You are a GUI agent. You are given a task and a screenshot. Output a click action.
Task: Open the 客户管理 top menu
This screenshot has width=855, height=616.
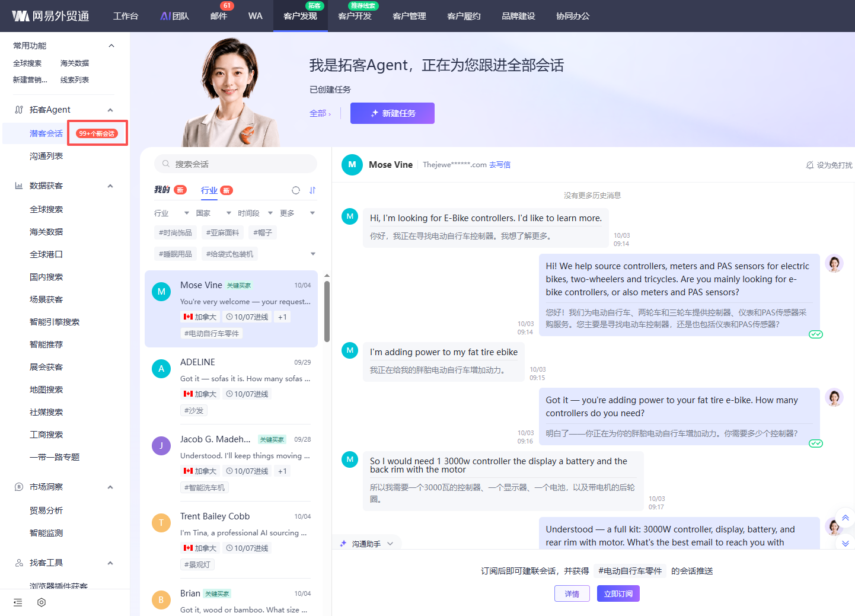pos(409,16)
